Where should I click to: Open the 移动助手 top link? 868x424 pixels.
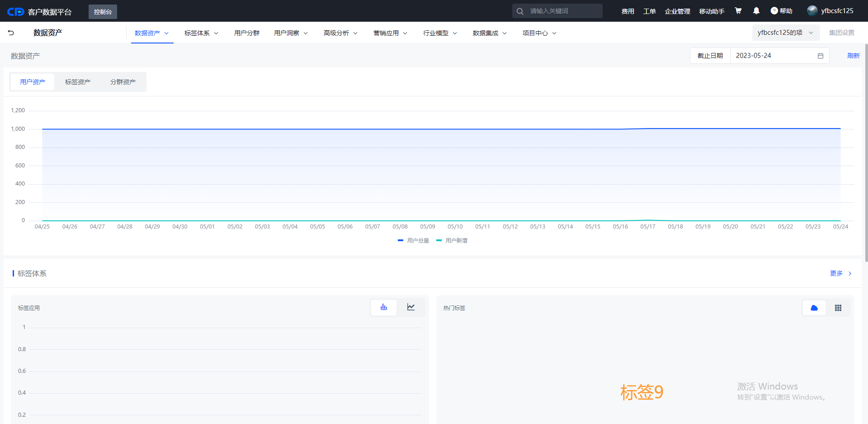[x=712, y=11]
